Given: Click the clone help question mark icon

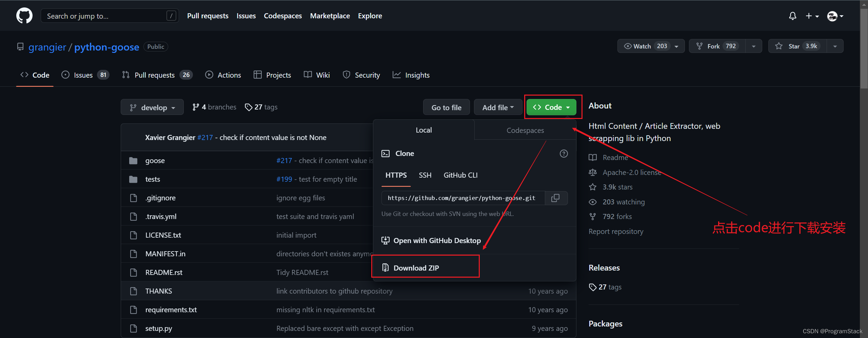Looking at the screenshot, I should click(x=564, y=154).
